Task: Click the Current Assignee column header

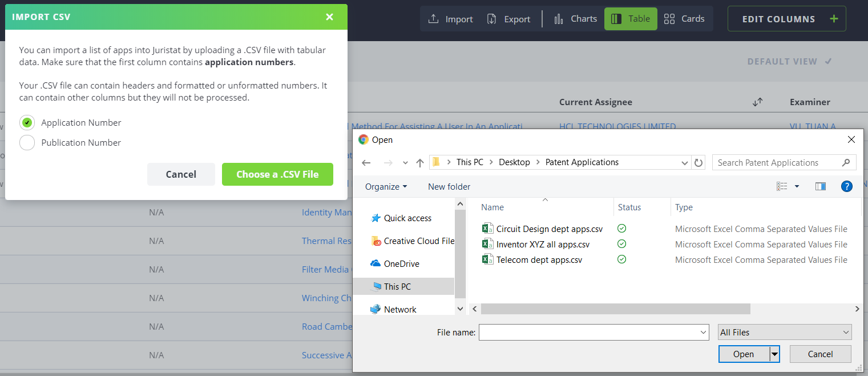Action: tap(595, 102)
